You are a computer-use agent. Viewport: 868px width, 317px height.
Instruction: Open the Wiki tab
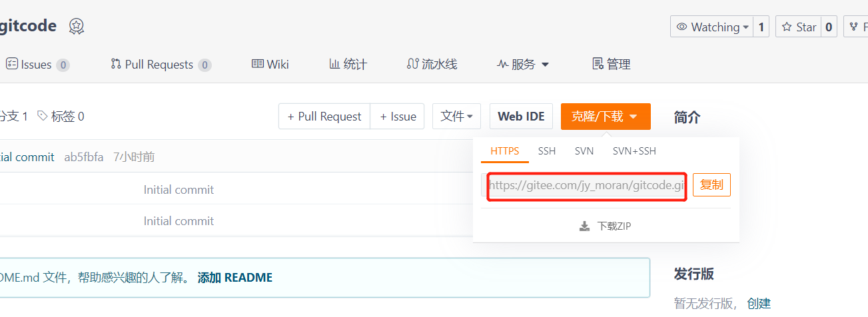coord(270,64)
